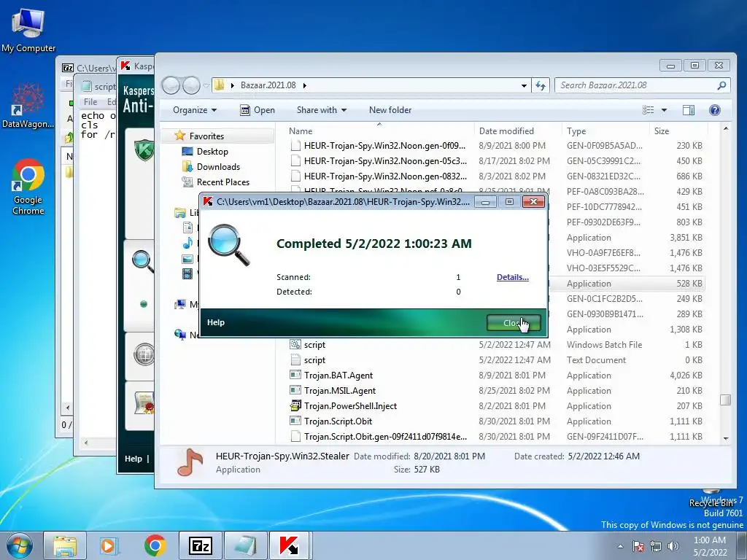Select Trojan.PowerShell.Inject file icon

295,405
